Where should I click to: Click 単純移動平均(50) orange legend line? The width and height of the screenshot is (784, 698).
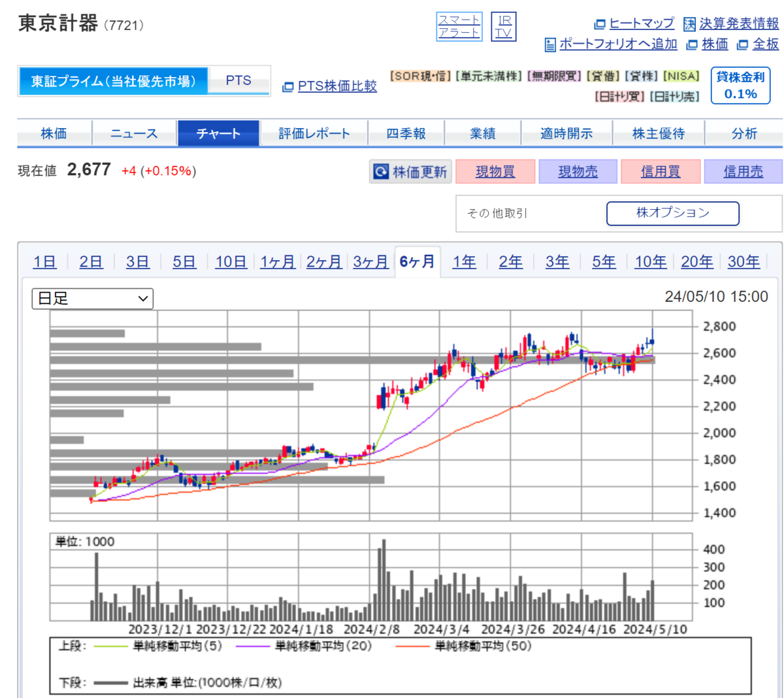coord(413,646)
